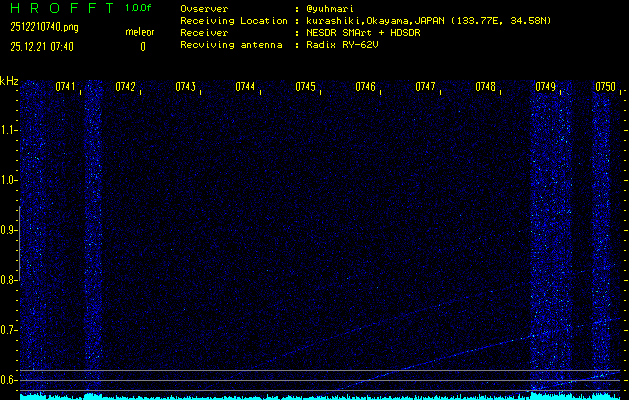This screenshot has height=400, width=629.
Task: Click the 25.12.21 07:40 timestamp
Action: point(44,46)
